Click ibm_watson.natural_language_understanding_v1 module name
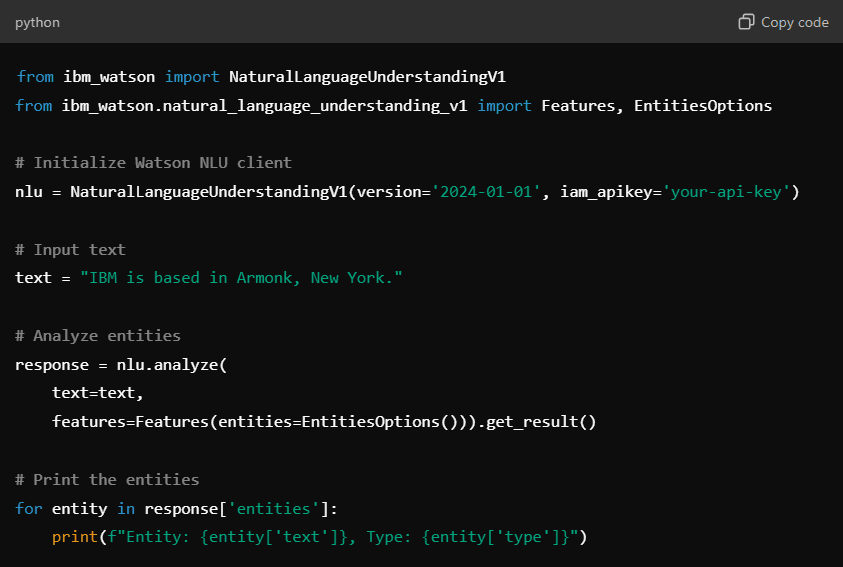 264,106
